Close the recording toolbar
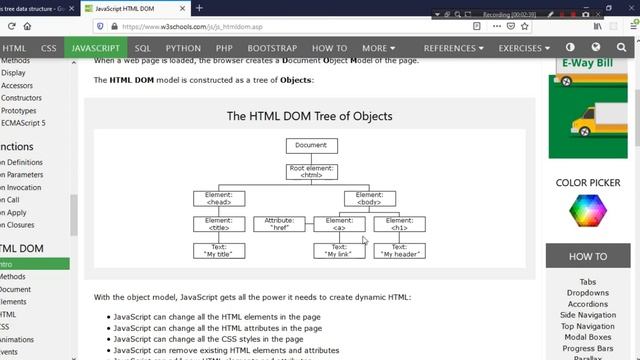Viewport: 640px width, 360px height. click(598, 14)
